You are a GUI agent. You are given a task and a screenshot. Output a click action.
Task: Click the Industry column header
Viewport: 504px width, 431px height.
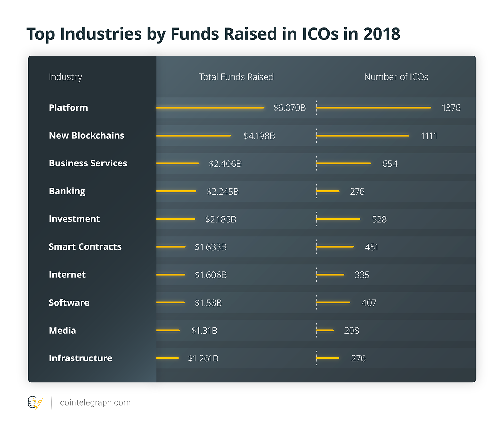[x=65, y=77]
